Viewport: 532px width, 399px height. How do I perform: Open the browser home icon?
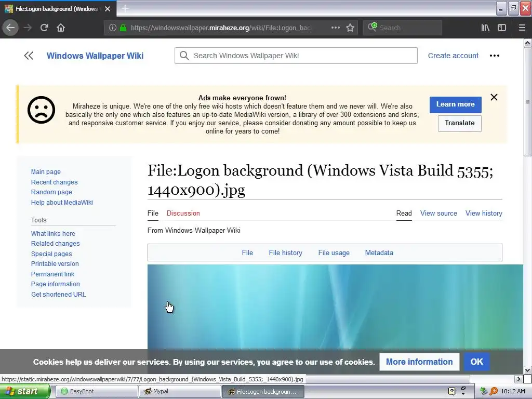pyautogui.click(x=61, y=28)
